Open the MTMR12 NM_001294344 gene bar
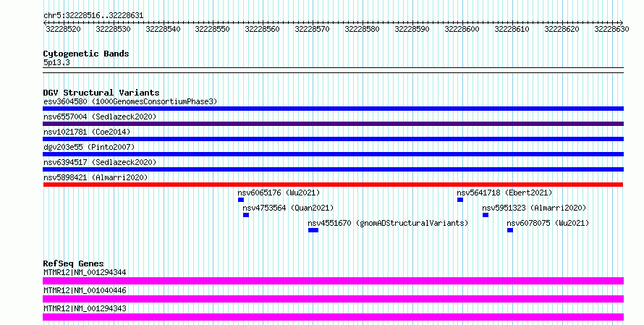 333,281
